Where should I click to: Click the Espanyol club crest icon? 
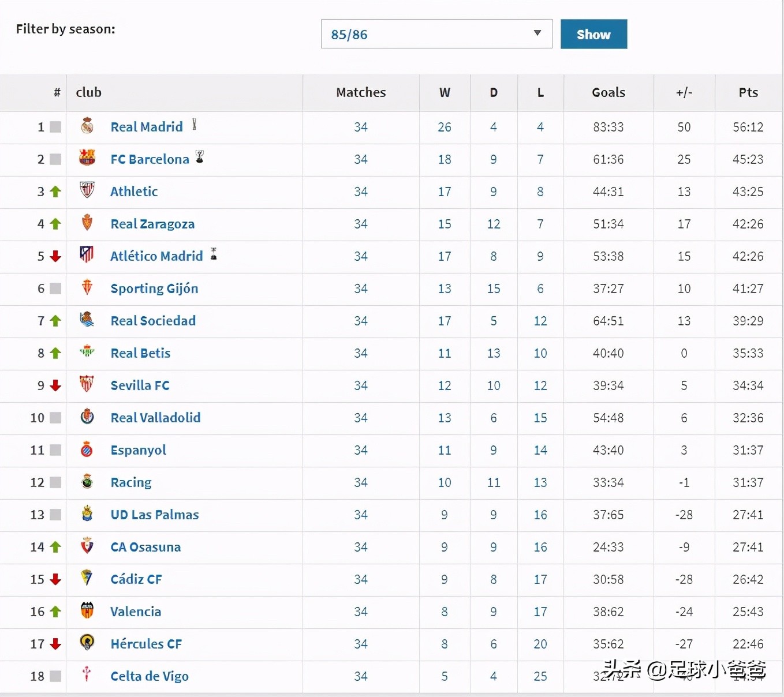pyautogui.click(x=87, y=449)
